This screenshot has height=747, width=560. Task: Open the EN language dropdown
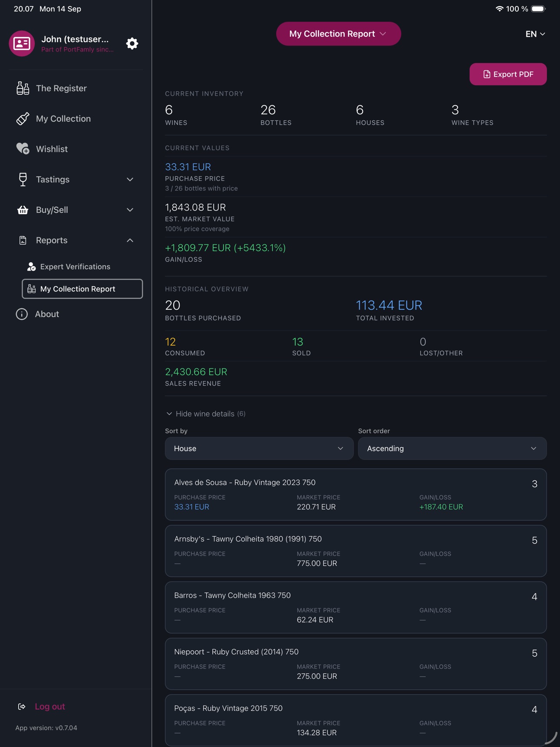[535, 34]
